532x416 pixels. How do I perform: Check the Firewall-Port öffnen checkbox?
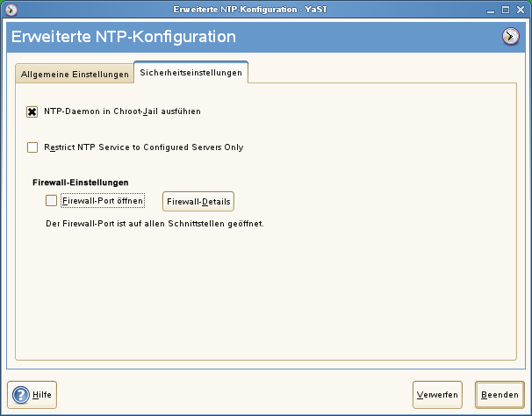click(x=51, y=201)
